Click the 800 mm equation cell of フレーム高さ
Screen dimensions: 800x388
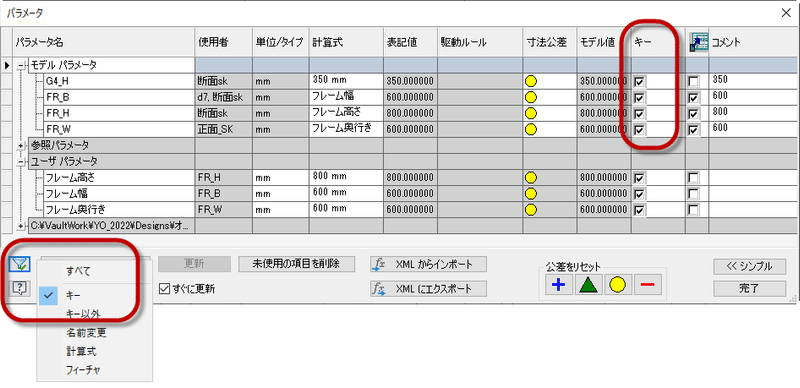(346, 178)
